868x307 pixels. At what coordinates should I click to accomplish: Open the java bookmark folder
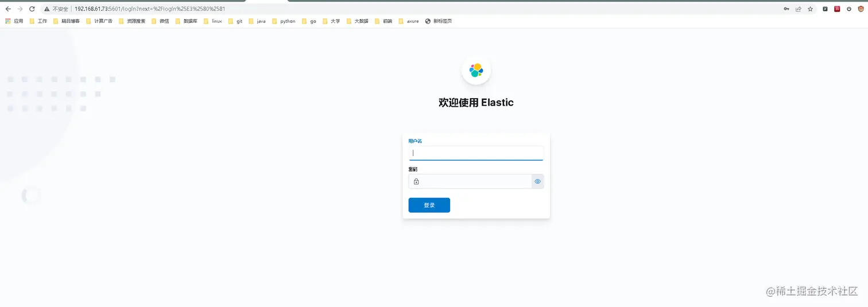[257, 21]
